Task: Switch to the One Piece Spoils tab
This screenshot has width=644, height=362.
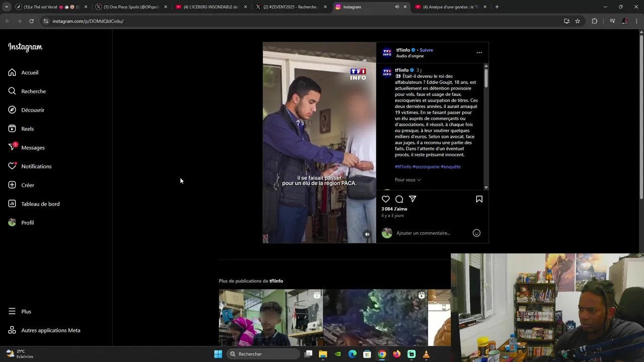Action: coord(131,7)
